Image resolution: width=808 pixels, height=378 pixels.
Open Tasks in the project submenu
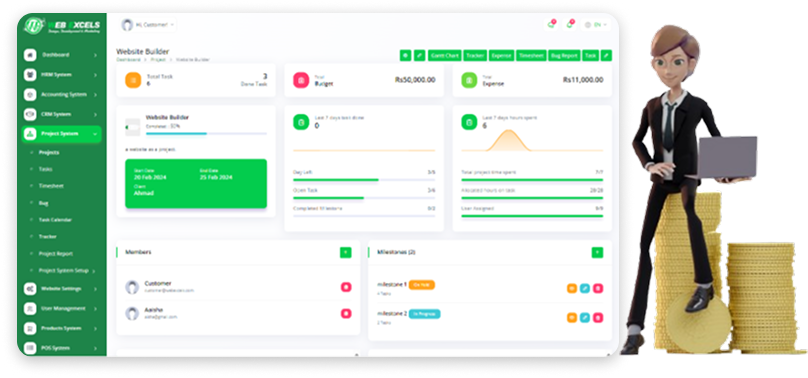[45, 169]
